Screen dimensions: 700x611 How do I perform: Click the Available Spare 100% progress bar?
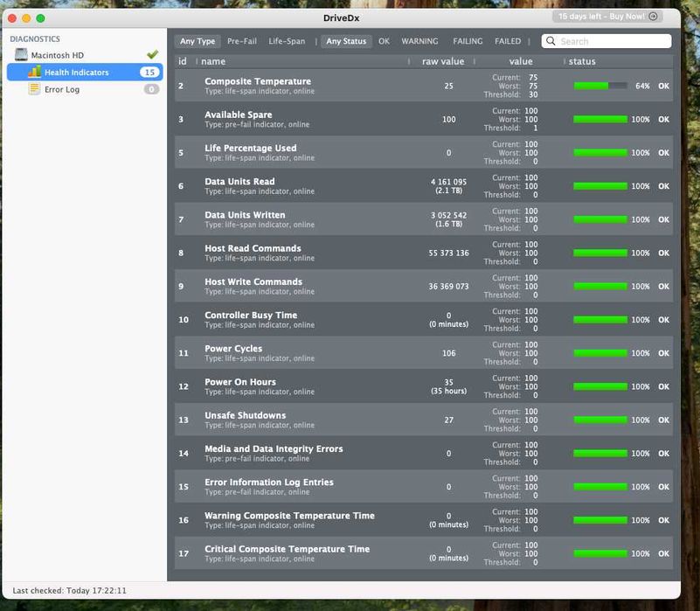pyautogui.click(x=600, y=119)
